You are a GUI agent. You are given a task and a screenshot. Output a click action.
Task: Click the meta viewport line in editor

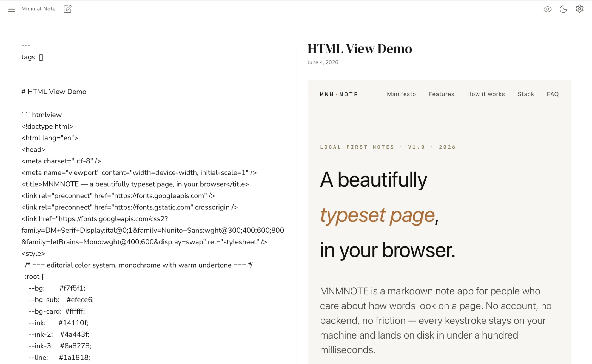(x=139, y=172)
